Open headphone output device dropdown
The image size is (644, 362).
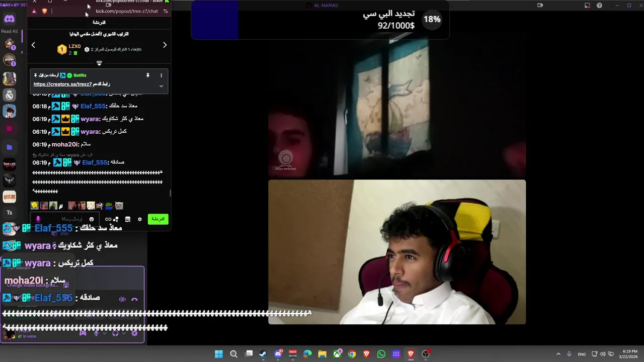[x=124, y=333]
